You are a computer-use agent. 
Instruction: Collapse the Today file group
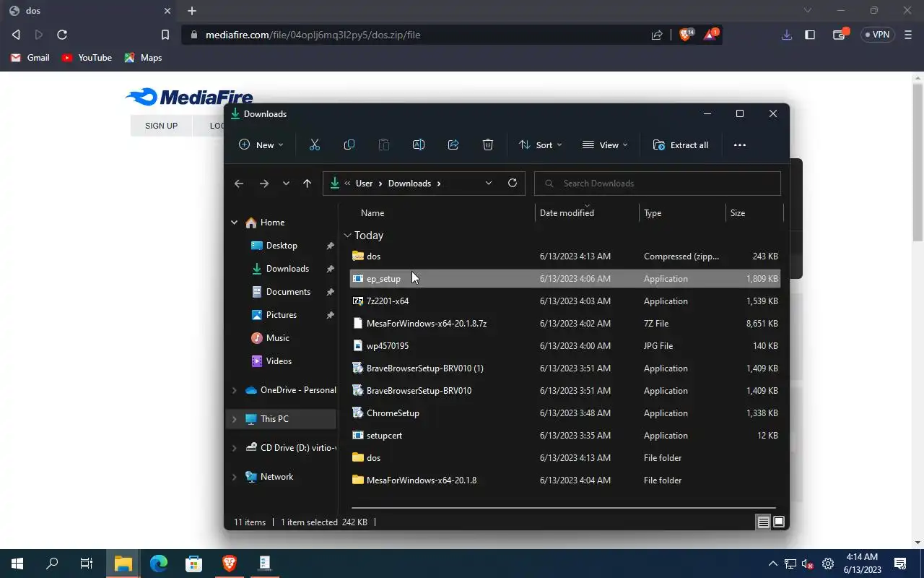(x=348, y=236)
